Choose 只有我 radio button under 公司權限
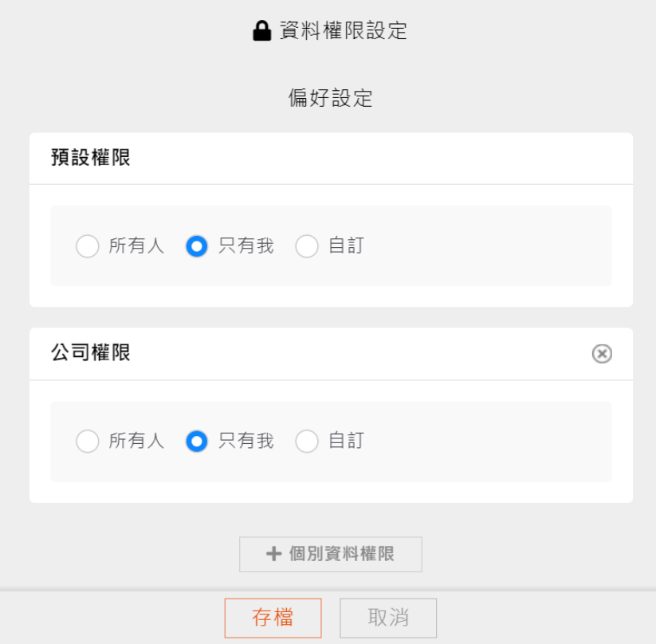 click(x=197, y=441)
